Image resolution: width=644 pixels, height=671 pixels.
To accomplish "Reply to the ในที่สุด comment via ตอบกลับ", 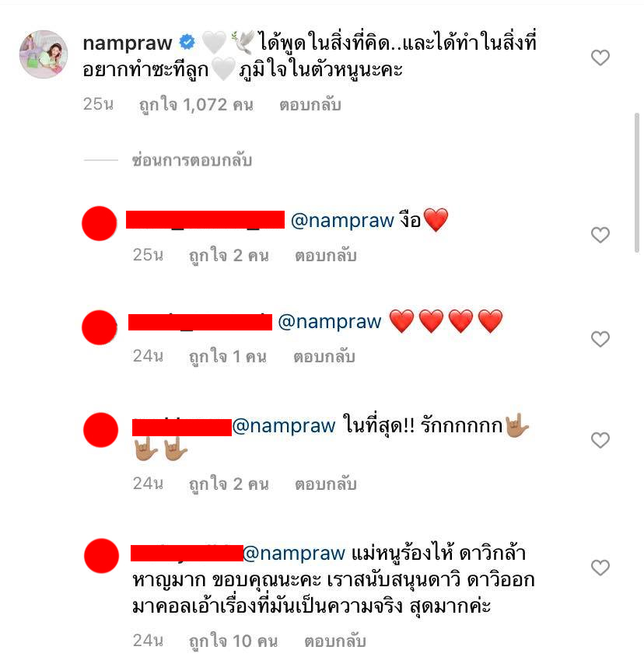I will [x=326, y=484].
